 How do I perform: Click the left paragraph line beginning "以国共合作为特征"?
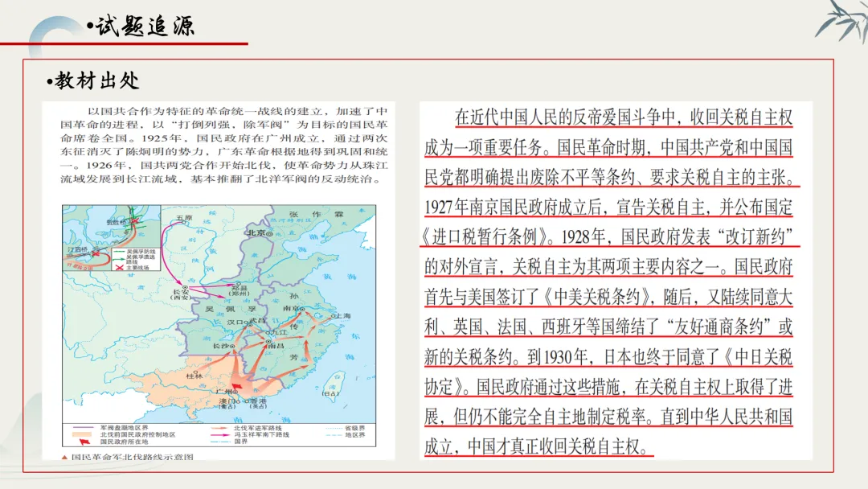tap(237, 111)
